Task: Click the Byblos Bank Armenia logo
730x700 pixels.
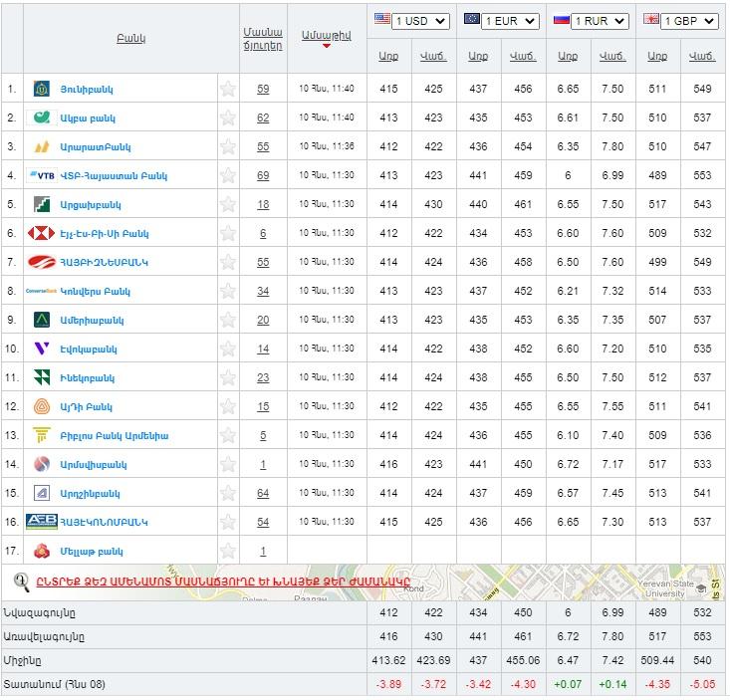Action: pyautogui.click(x=42, y=435)
